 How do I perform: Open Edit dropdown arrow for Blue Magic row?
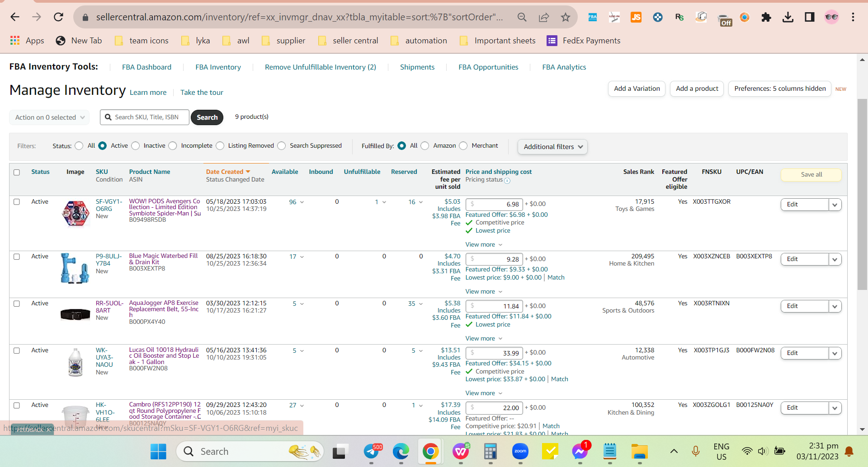835,259
